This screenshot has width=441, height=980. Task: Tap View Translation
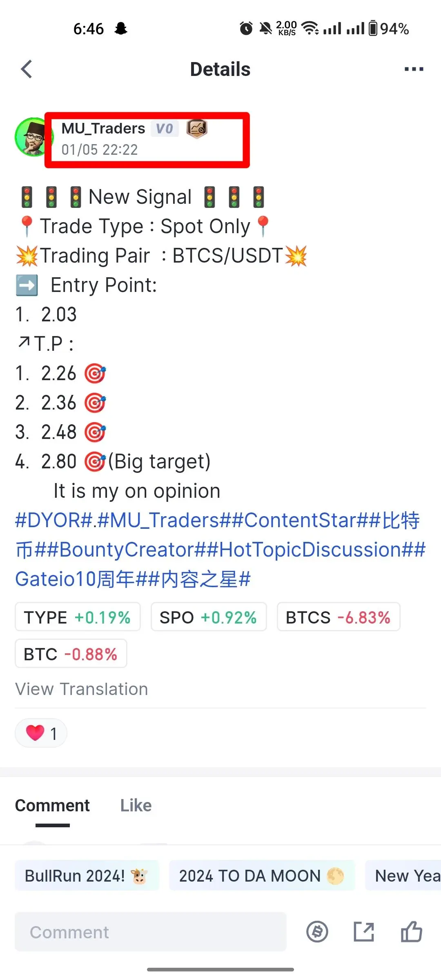click(x=82, y=689)
